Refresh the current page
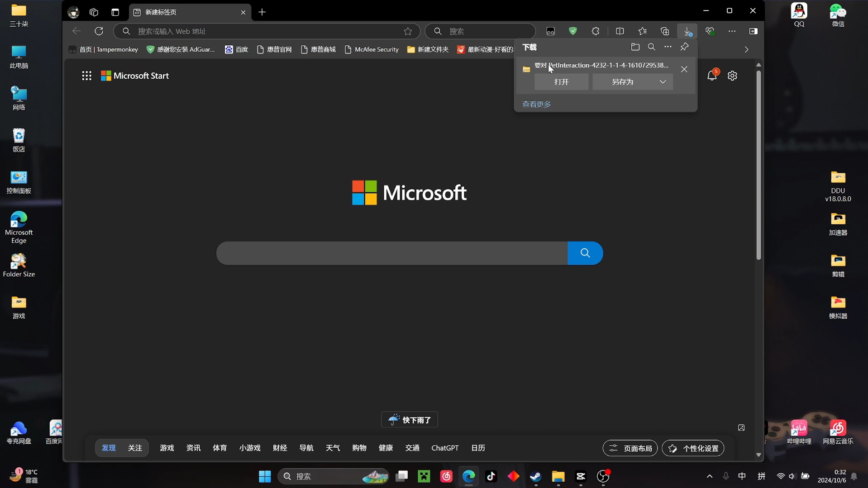Viewport: 868px width, 488px height. [99, 31]
